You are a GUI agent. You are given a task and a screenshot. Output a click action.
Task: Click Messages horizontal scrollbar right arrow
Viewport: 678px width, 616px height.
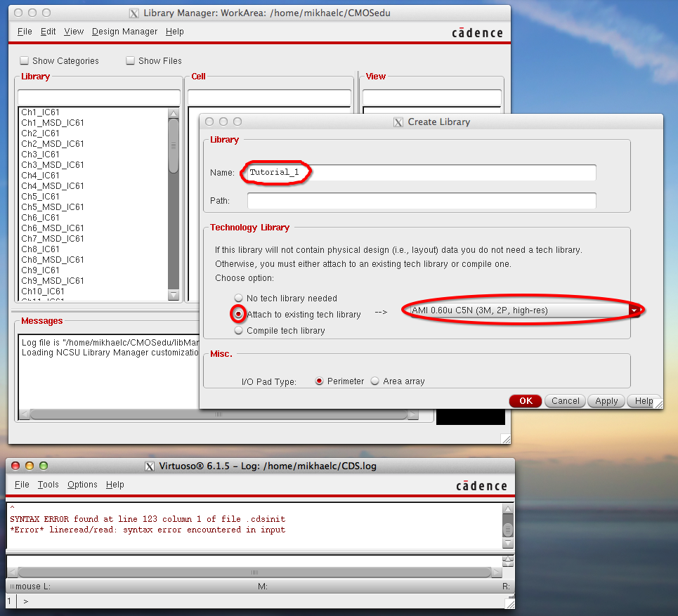click(413, 414)
